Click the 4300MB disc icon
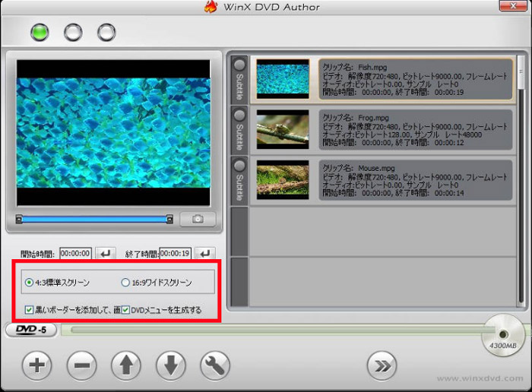532x392 pixels. [502, 335]
